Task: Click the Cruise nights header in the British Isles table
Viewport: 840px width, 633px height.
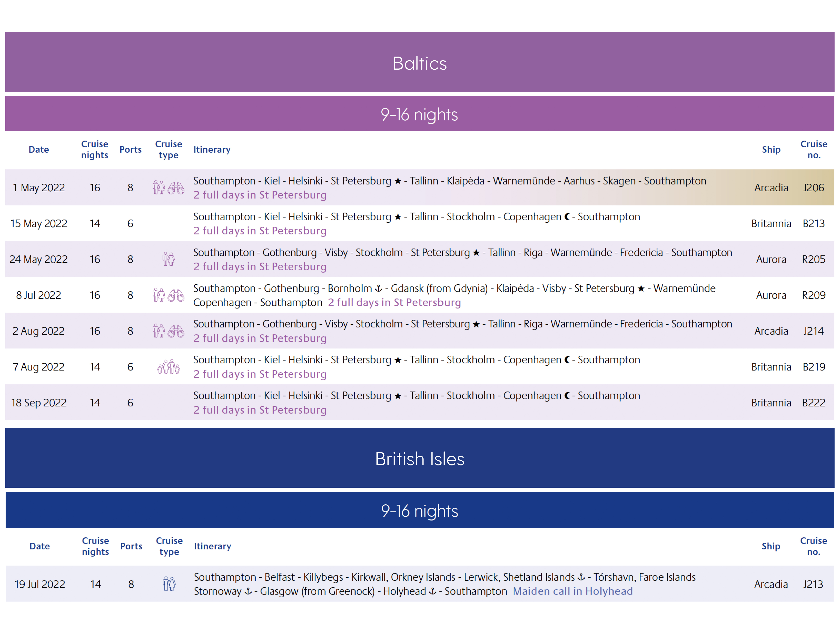Action: 95,546
